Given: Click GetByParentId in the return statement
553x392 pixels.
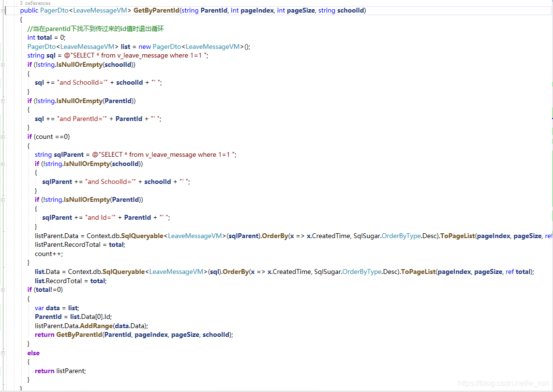Looking at the screenshot, I should pyautogui.click(x=79, y=335).
